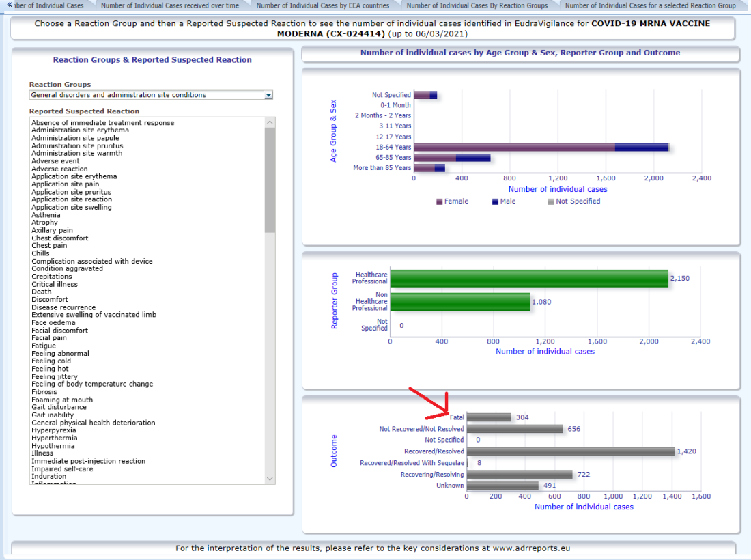Screen dimensions: 751x560
Task: Click the Not Specified legend swatch
Action: (551, 201)
